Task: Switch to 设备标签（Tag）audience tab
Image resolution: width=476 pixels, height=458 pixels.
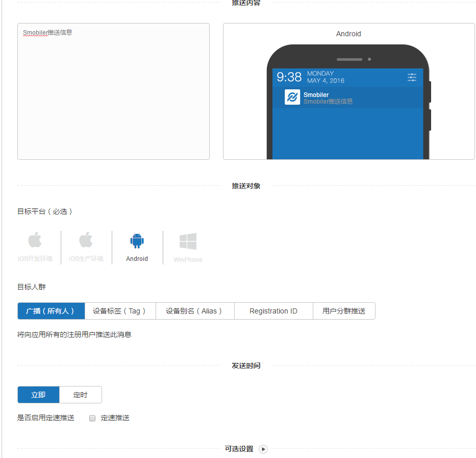Action: pyautogui.click(x=120, y=311)
